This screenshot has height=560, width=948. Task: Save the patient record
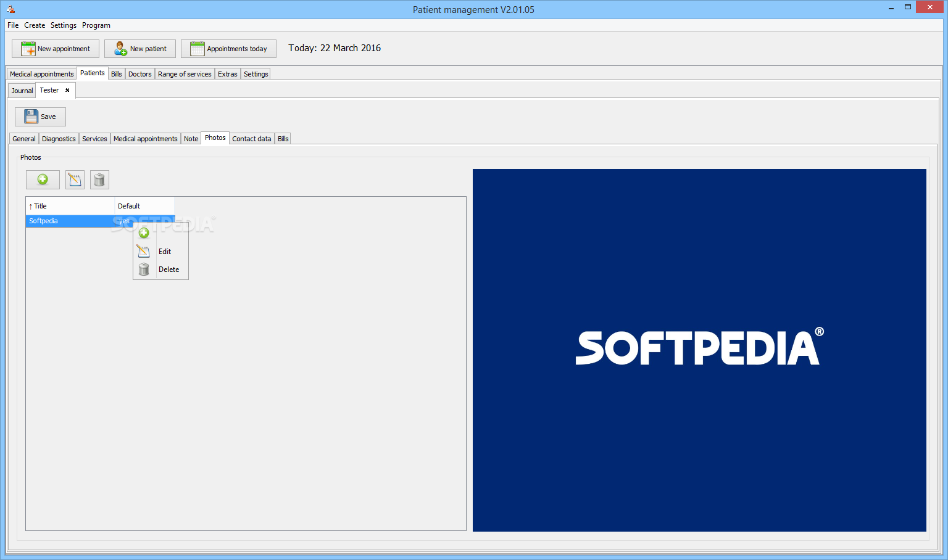pyautogui.click(x=40, y=117)
